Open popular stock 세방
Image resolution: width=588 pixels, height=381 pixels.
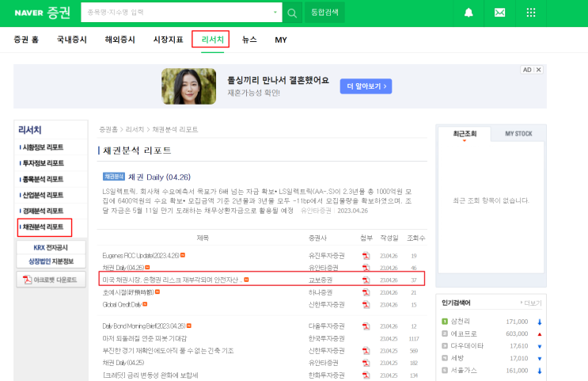[x=457, y=358]
